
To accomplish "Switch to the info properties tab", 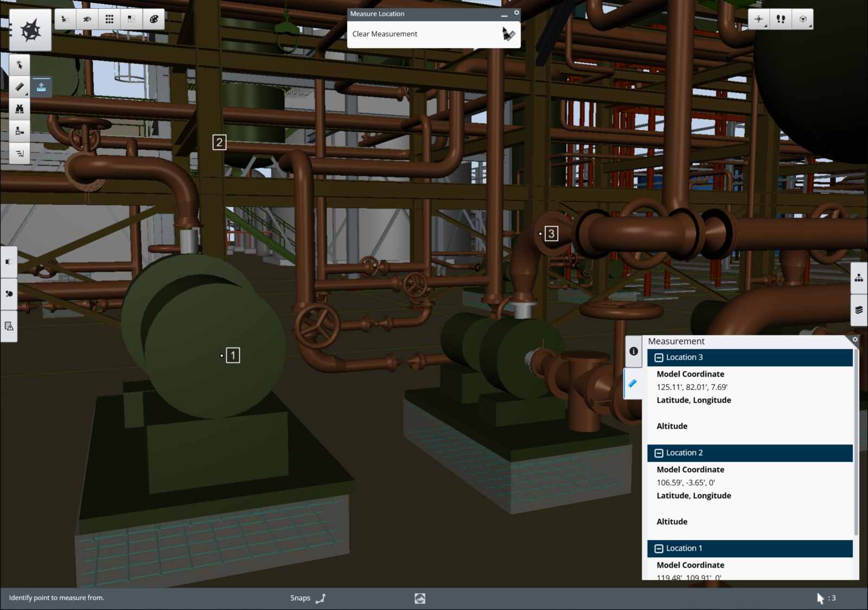I will [634, 351].
